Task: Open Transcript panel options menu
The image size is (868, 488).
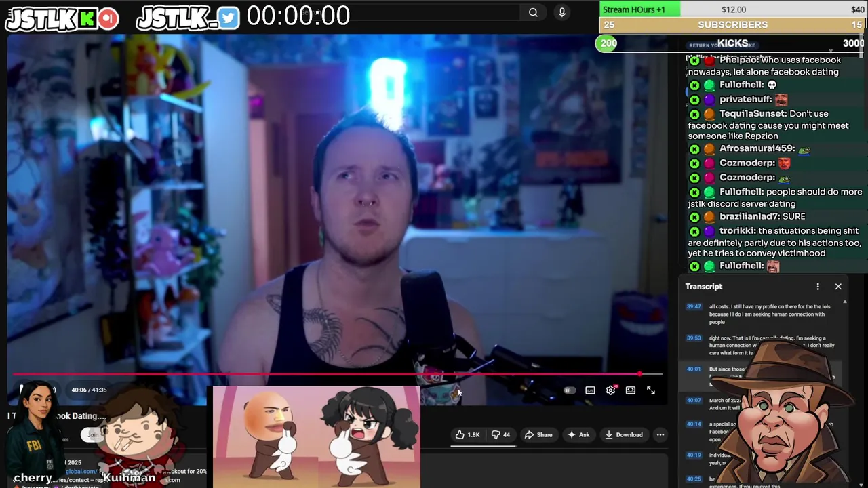Action: point(818,287)
